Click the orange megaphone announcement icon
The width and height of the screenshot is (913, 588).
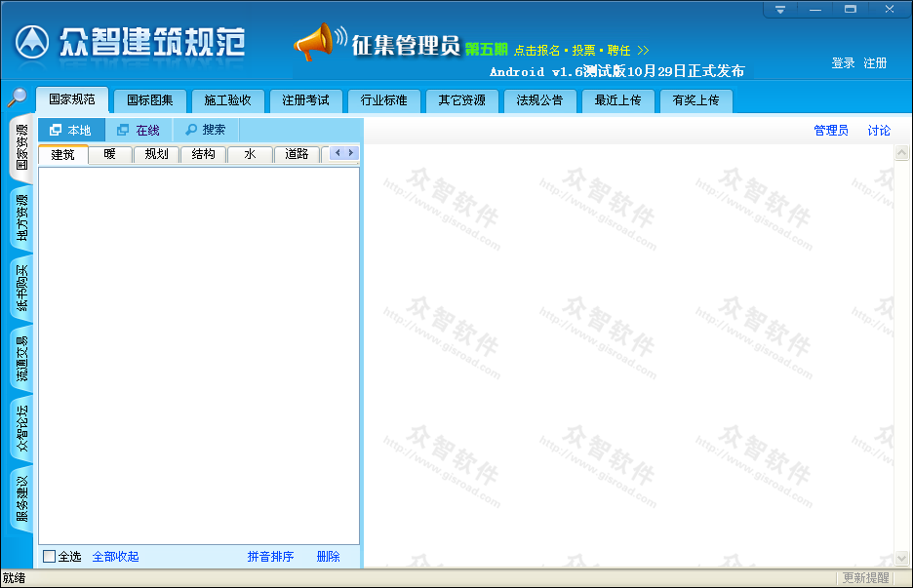314,43
